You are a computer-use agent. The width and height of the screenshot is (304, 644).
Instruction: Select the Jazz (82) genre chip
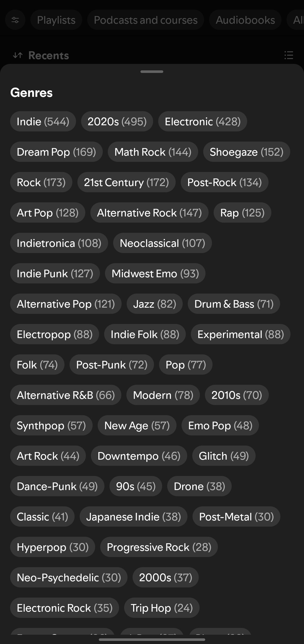pos(155,304)
